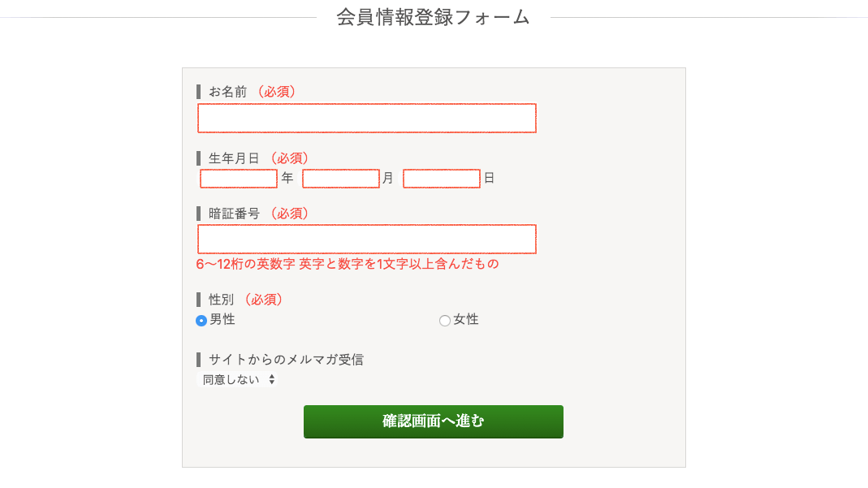
Task: Click the (必須) marker beside お名前
Action: pos(276,92)
